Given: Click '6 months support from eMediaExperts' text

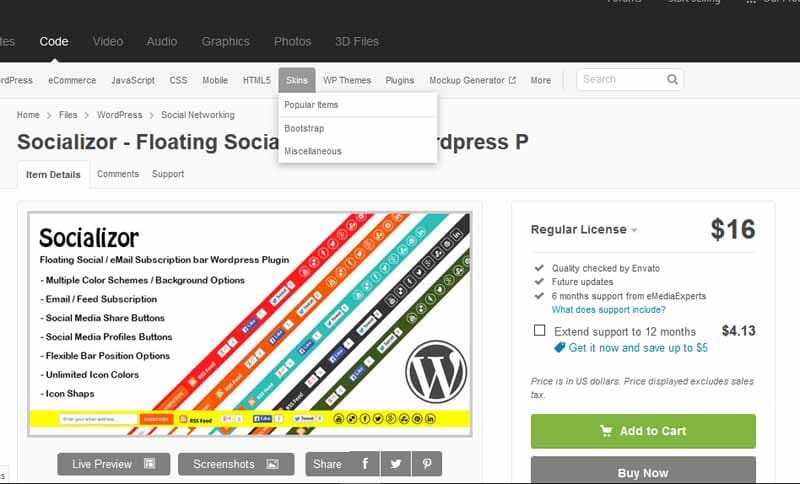Looking at the screenshot, I should coord(629,296).
